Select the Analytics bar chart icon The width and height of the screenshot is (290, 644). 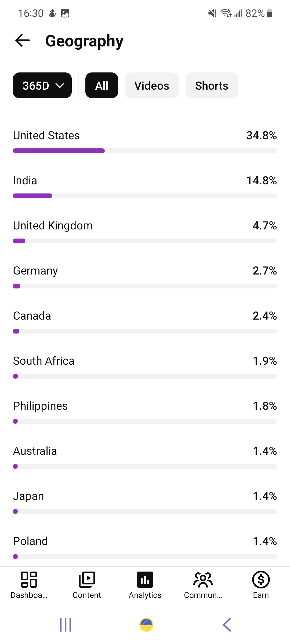click(145, 580)
